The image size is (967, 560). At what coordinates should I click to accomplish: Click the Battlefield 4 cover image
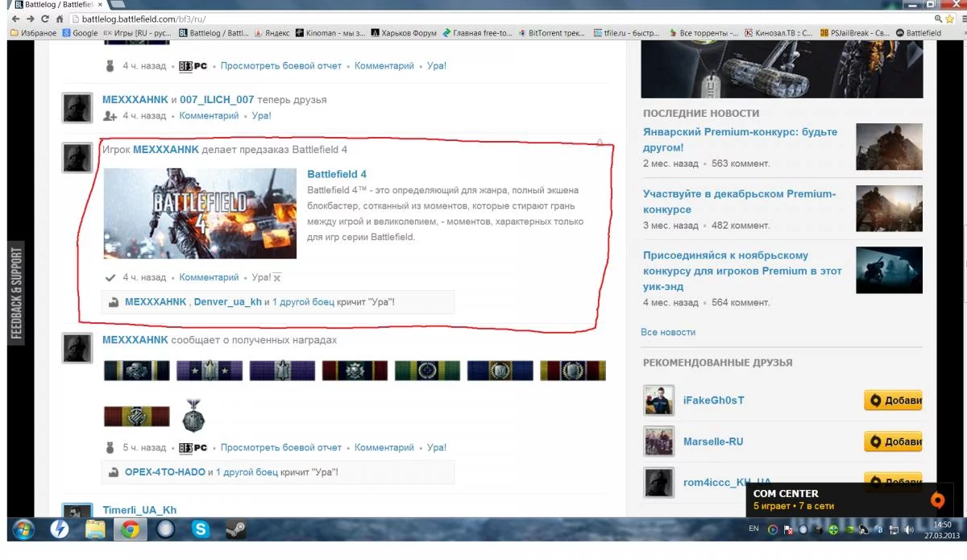[x=200, y=214]
